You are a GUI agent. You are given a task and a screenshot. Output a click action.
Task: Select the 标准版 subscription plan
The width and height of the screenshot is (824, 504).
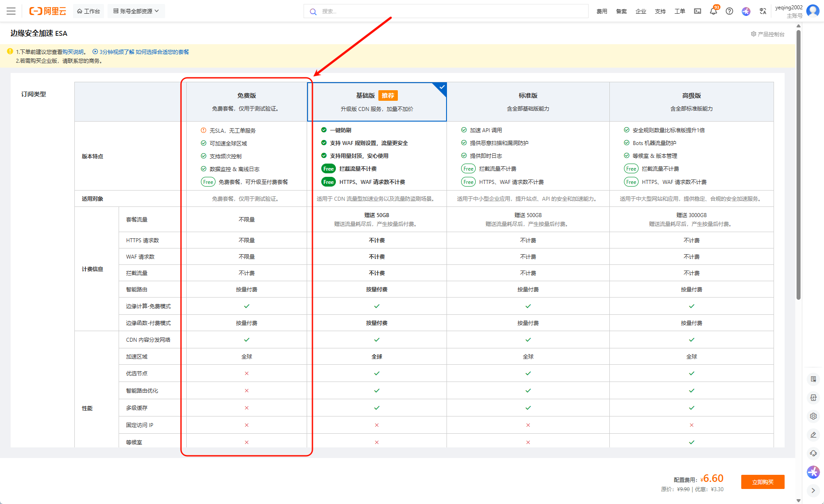528,102
